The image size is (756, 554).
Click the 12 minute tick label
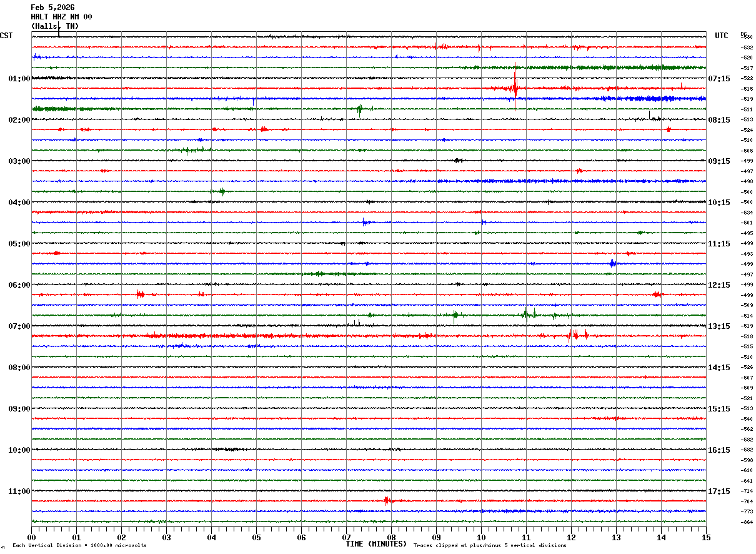click(x=571, y=537)
